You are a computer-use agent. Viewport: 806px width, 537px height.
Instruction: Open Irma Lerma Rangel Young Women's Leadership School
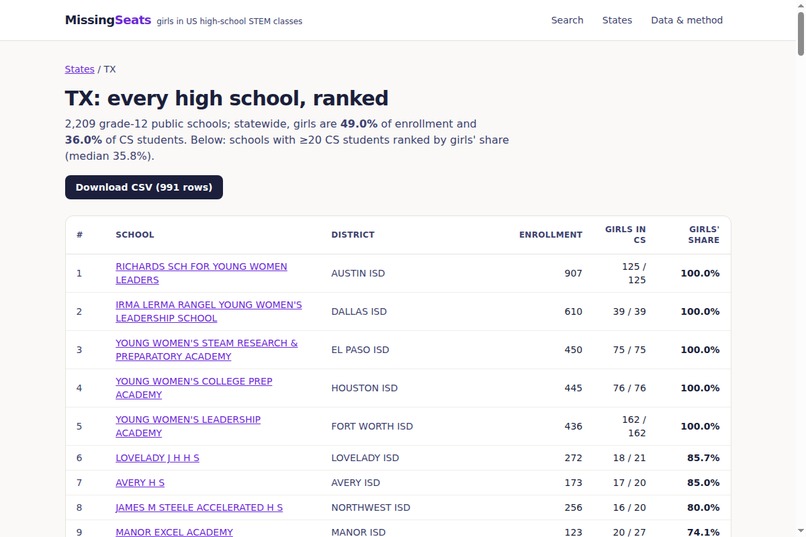(x=209, y=311)
